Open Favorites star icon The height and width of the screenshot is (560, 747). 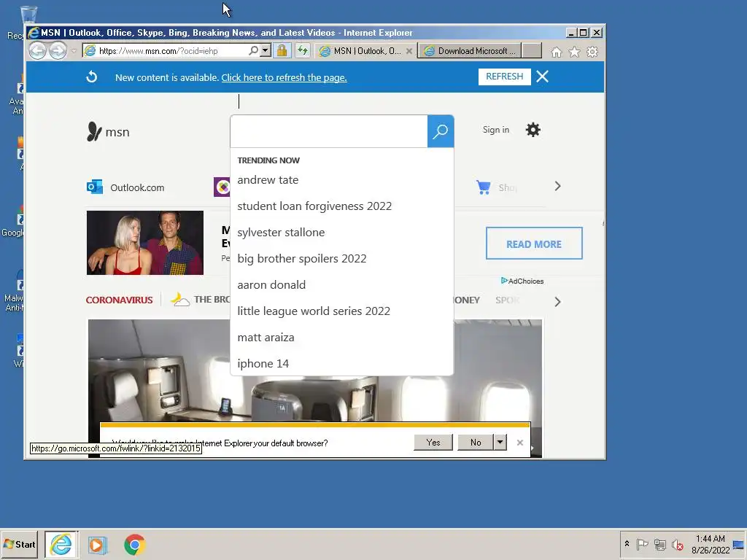coord(574,52)
